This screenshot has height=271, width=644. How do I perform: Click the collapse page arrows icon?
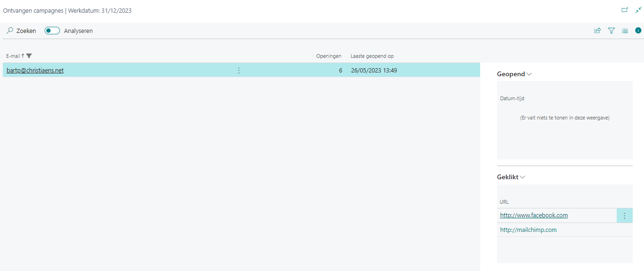[638, 10]
